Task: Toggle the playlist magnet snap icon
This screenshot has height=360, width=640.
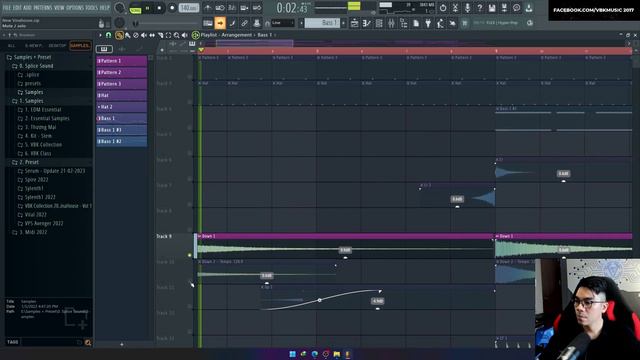Action: (x=109, y=36)
